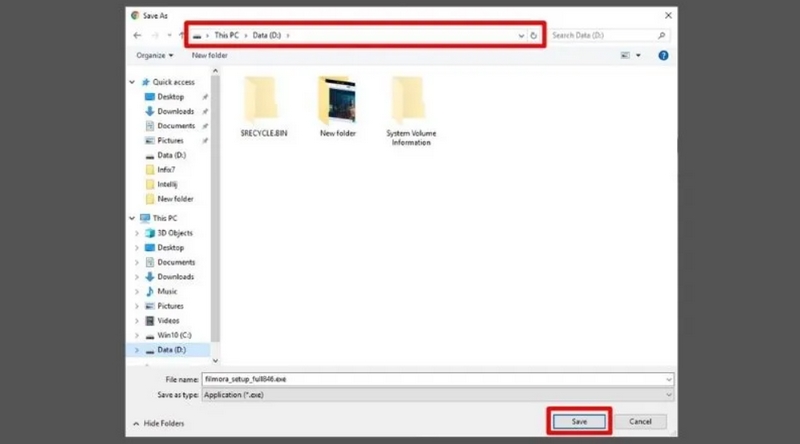Click the Save button
Screen dimensions: 800x444
[579, 422]
